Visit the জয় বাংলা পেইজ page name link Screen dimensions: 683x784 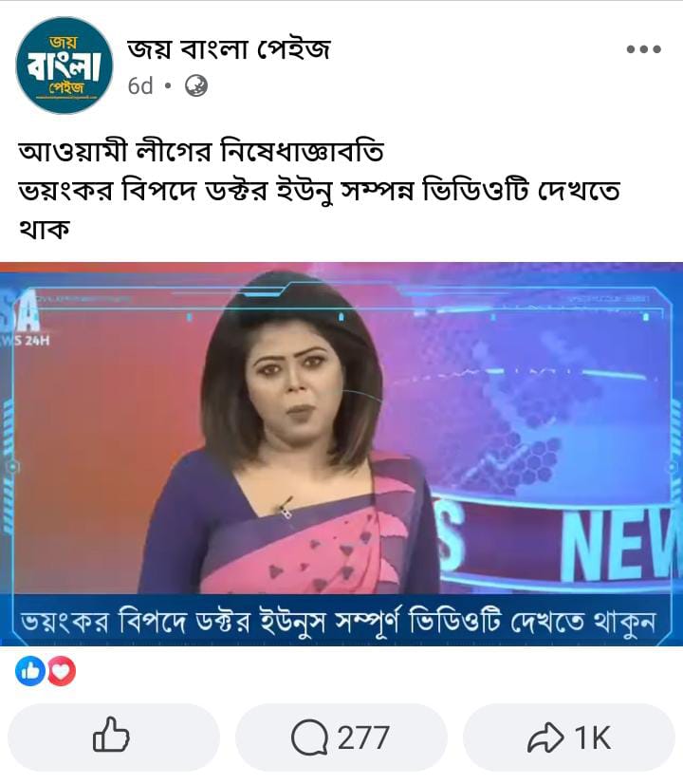[229, 49]
